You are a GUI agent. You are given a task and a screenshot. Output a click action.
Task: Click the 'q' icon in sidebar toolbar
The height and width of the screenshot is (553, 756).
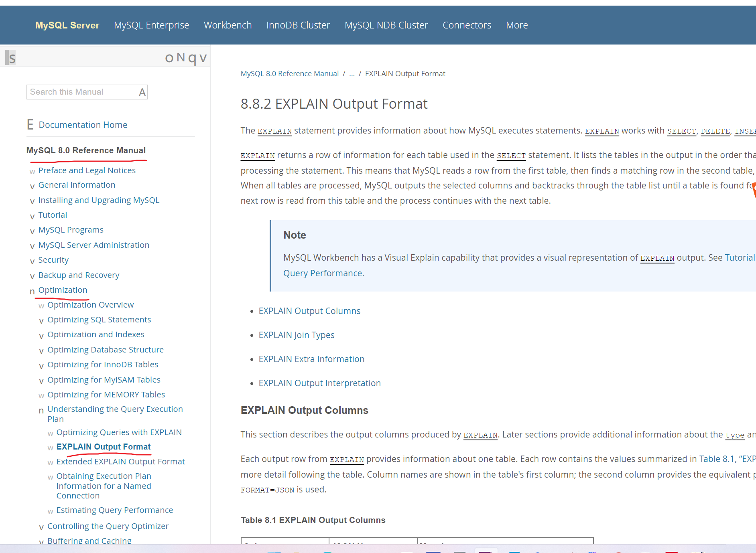tap(192, 58)
